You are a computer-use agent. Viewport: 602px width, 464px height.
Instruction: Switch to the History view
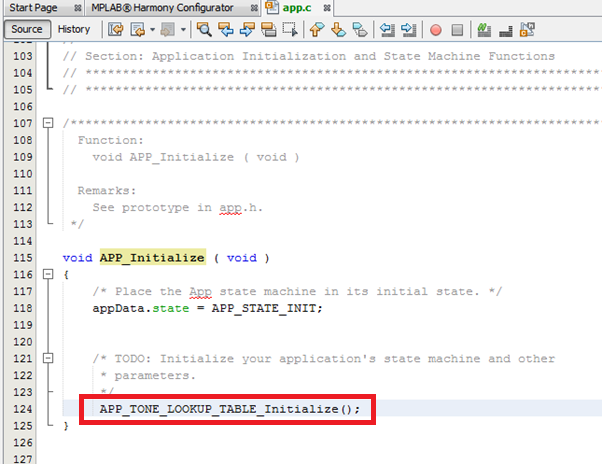click(x=73, y=29)
